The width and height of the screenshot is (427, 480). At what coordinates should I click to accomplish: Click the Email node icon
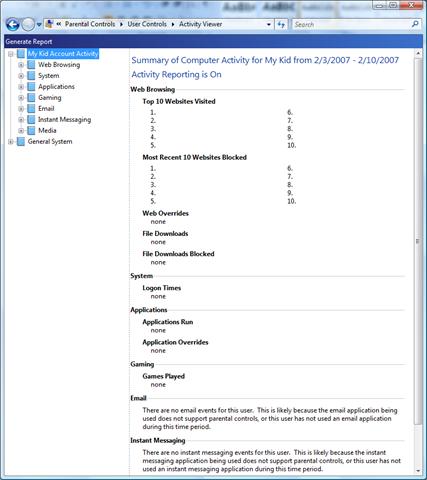click(x=31, y=109)
